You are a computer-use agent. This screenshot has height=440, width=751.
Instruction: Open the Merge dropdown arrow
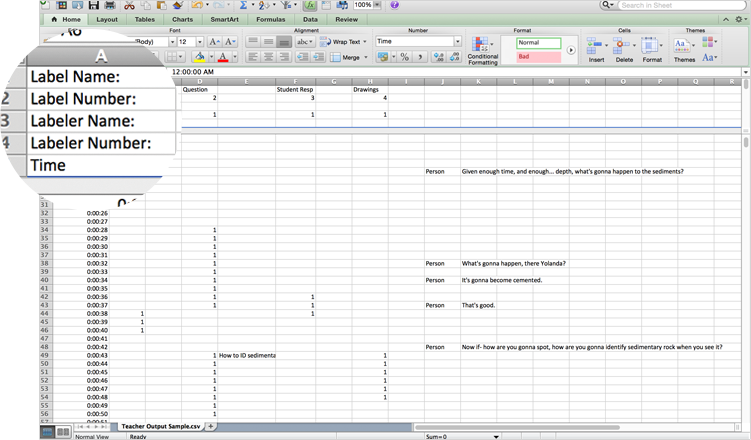pyautogui.click(x=364, y=58)
